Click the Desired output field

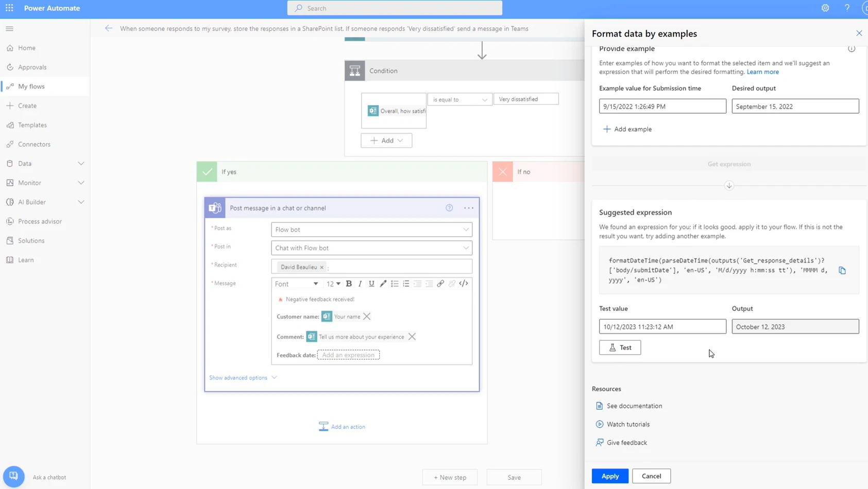click(795, 107)
